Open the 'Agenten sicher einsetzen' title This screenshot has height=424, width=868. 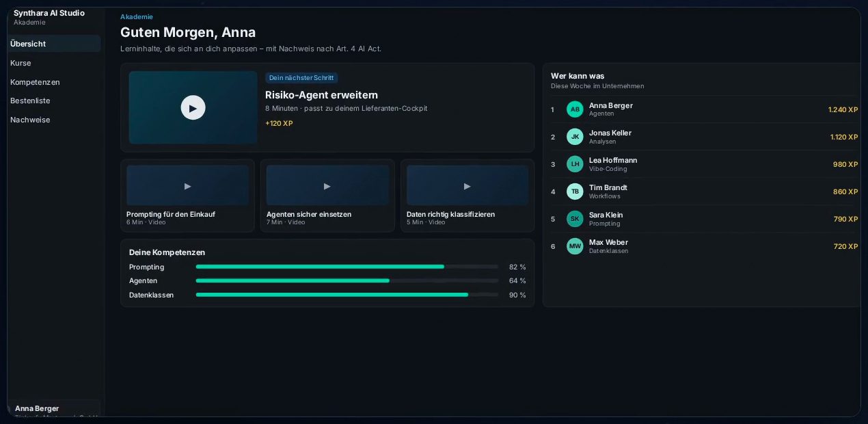(309, 214)
